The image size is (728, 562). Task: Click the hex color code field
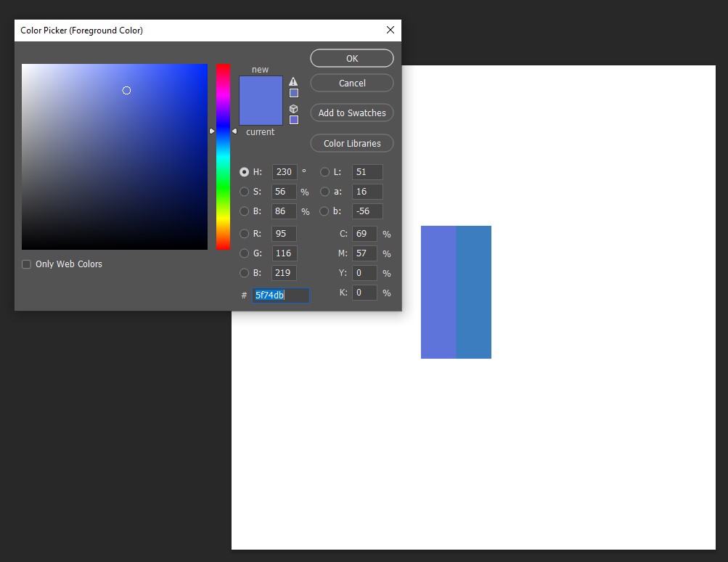[x=281, y=295]
